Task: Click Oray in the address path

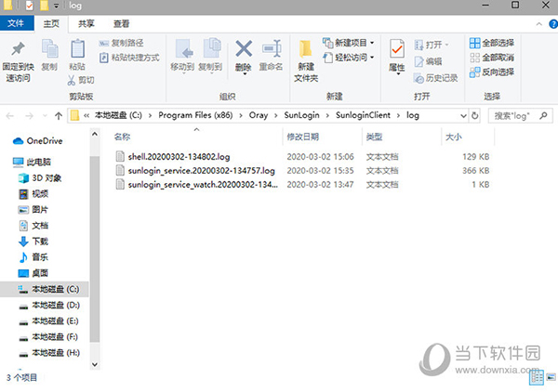Action: click(x=259, y=115)
